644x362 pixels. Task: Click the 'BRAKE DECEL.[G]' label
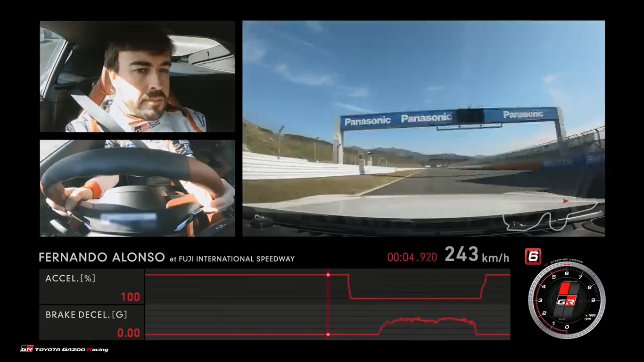tap(86, 314)
